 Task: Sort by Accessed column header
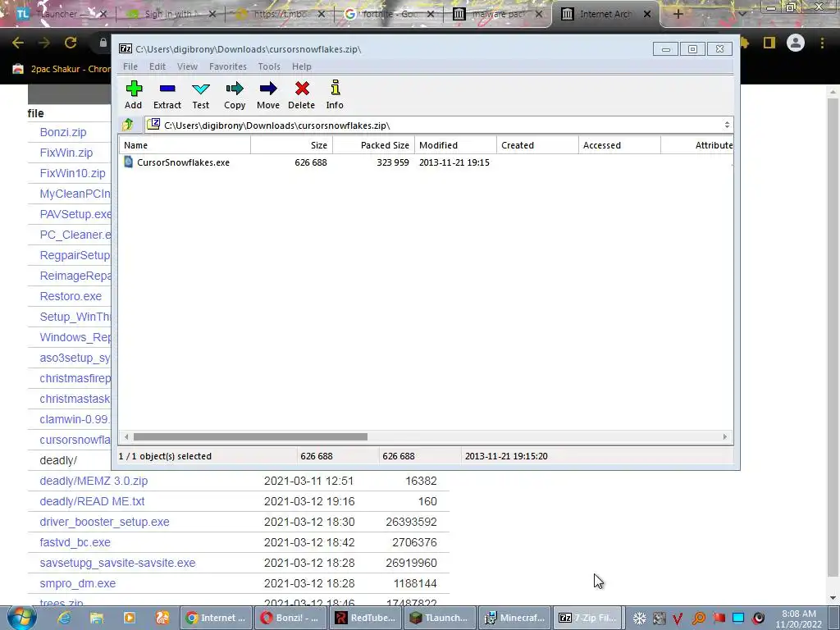(x=619, y=145)
